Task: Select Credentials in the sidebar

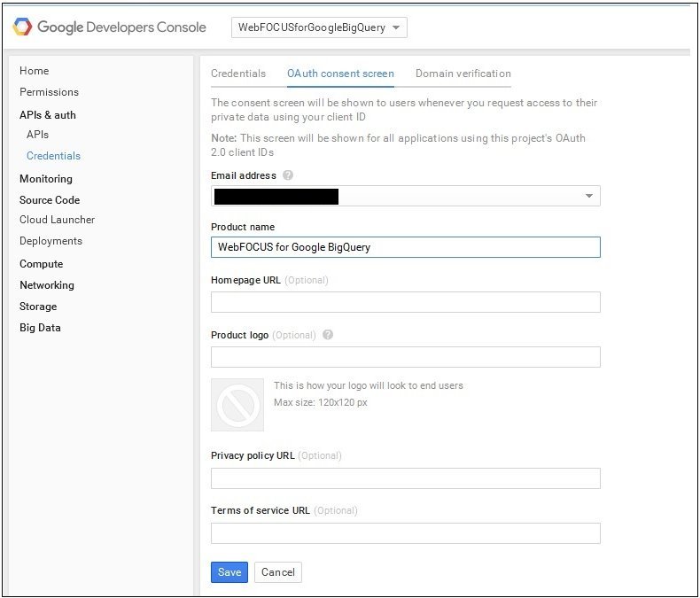Action: (x=53, y=156)
